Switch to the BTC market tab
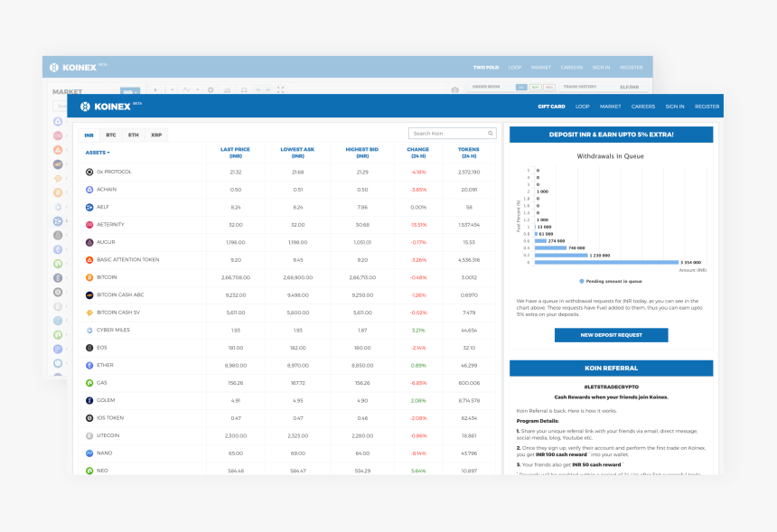This screenshot has height=532, width=777. tap(111, 135)
